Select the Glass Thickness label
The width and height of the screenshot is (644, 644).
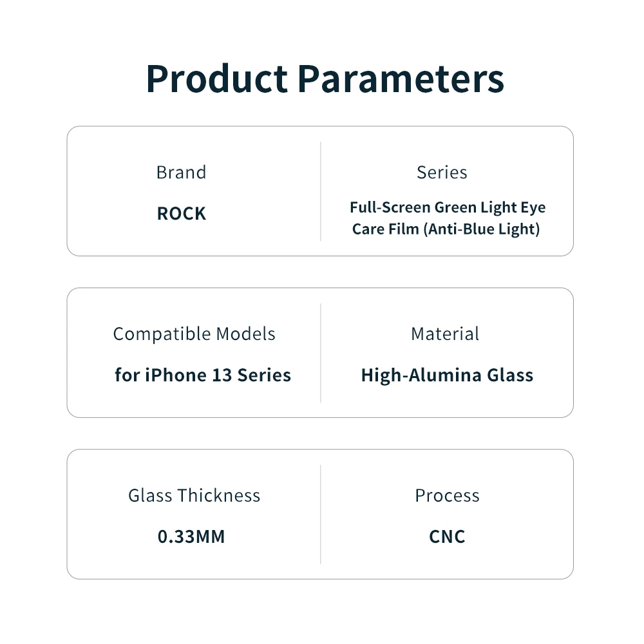[x=194, y=495]
